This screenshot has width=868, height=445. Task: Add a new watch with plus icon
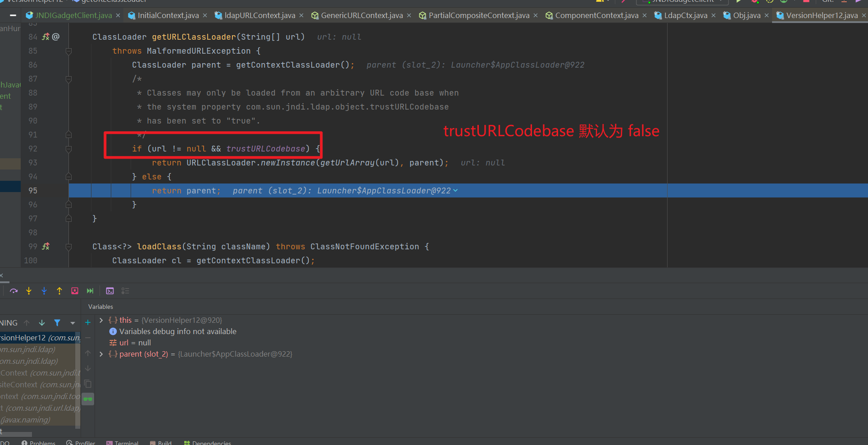[x=88, y=322]
